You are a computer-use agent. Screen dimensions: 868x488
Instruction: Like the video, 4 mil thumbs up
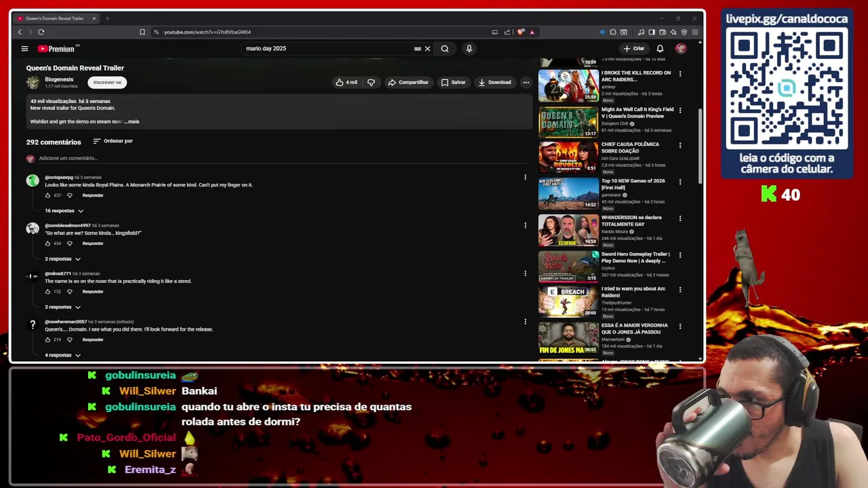pyautogui.click(x=346, y=82)
